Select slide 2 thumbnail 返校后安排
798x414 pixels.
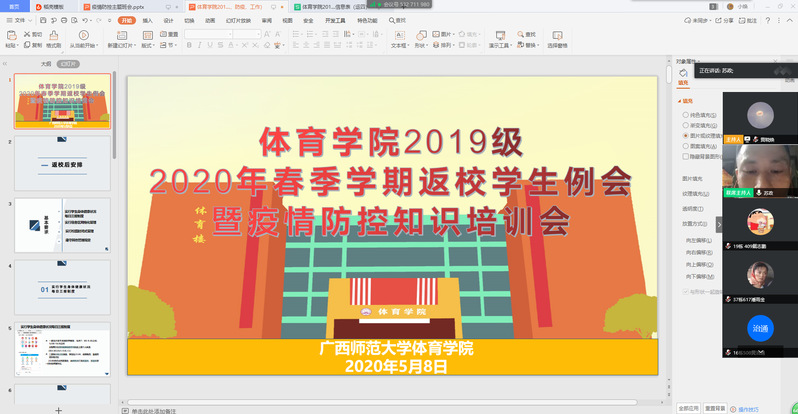tap(62, 163)
